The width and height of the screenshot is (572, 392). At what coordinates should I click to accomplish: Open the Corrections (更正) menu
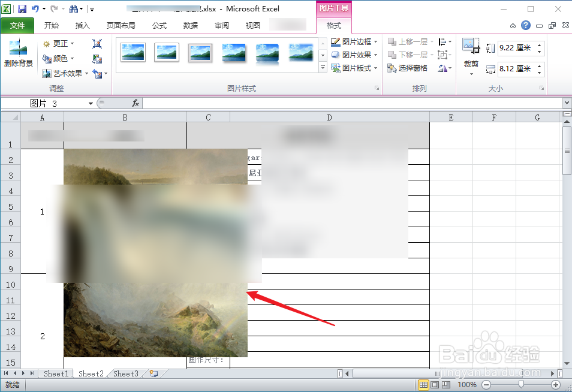[x=58, y=44]
